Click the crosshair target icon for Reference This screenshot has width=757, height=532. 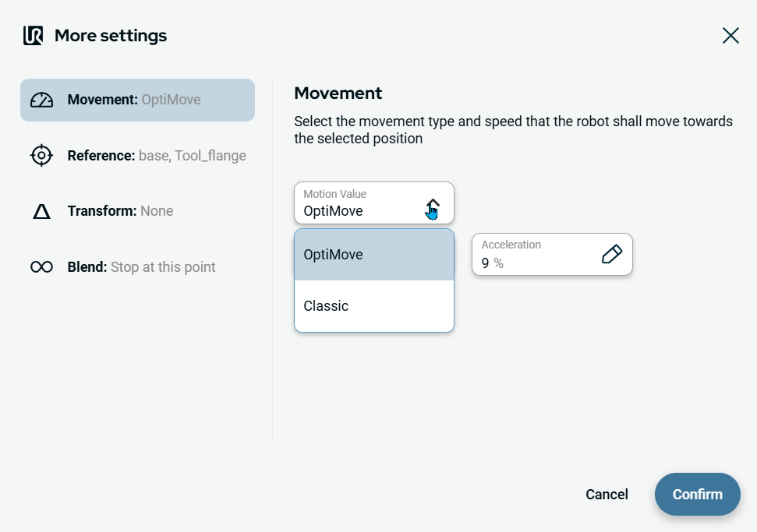(41, 156)
